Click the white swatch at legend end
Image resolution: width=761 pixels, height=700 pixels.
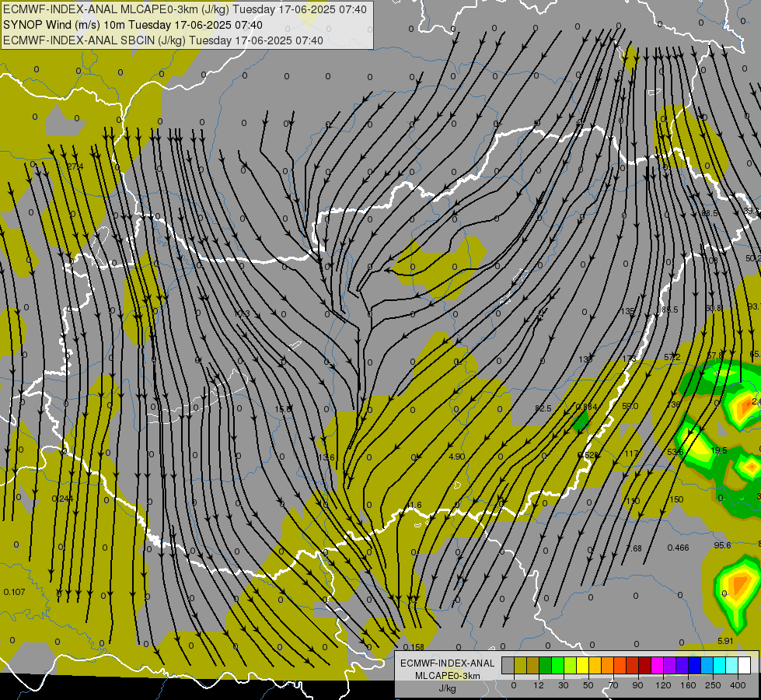[744, 665]
